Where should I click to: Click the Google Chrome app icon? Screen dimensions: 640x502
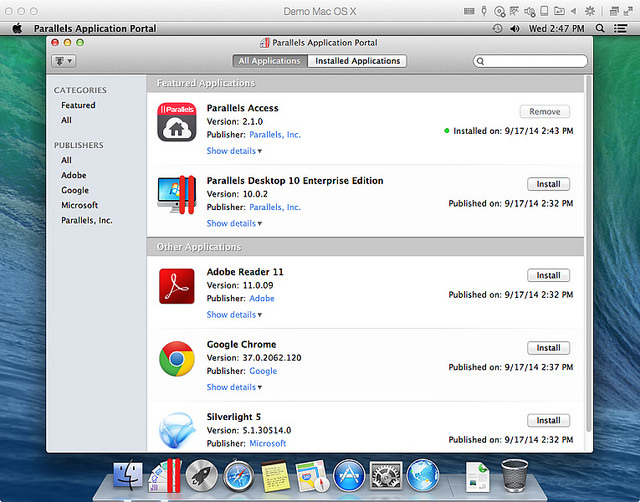(177, 359)
